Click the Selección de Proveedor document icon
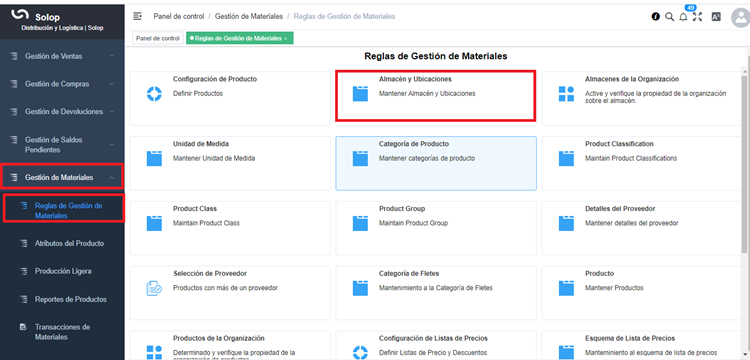 pyautogui.click(x=154, y=288)
